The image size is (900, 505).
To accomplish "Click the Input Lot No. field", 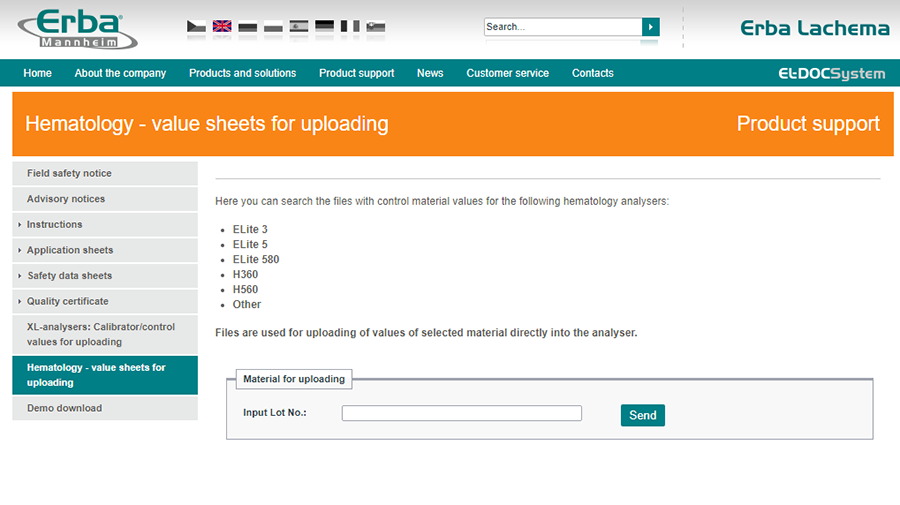I will point(461,413).
